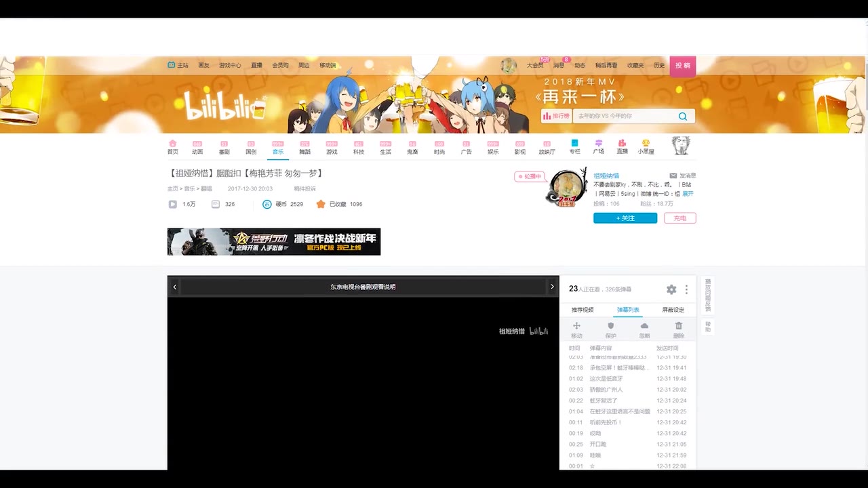Open 大会员 in top navigation
868x488 pixels.
(x=535, y=65)
